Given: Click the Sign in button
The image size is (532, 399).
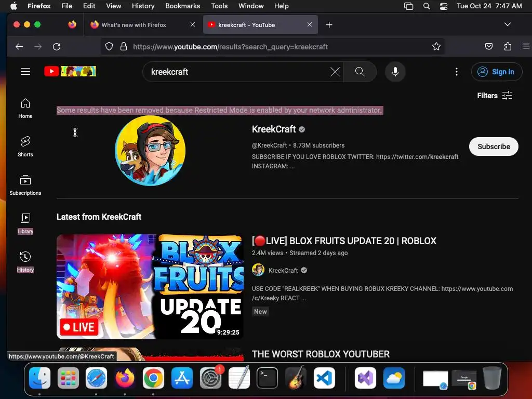Looking at the screenshot, I should click(496, 72).
